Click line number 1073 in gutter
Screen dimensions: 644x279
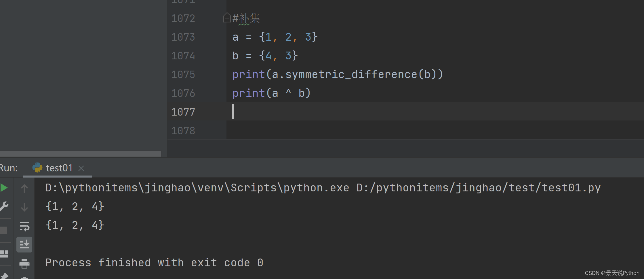pyautogui.click(x=183, y=37)
